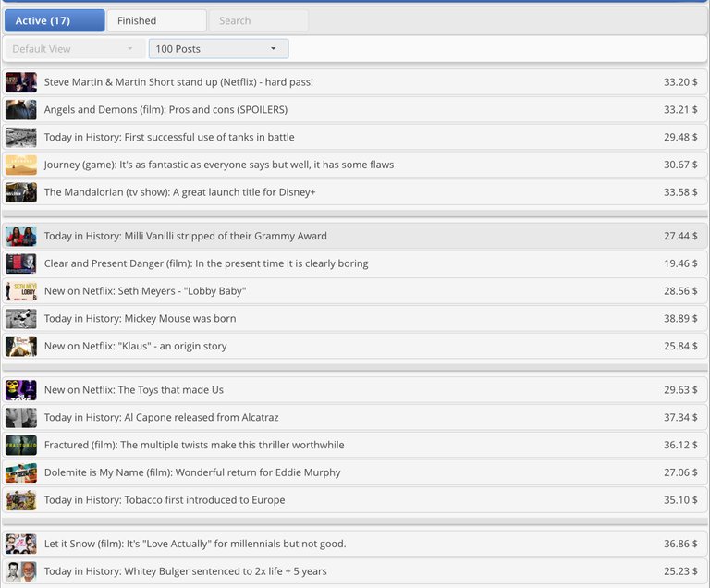The image size is (710, 588).
Task: Open 'Mickey Mouse was born' post title
Action: click(140, 319)
